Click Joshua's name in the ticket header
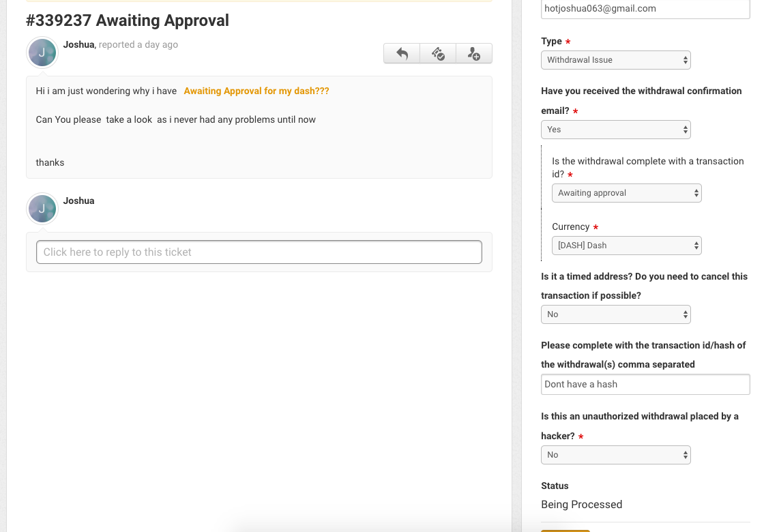Screen dimensions: 764x532 (79, 44)
